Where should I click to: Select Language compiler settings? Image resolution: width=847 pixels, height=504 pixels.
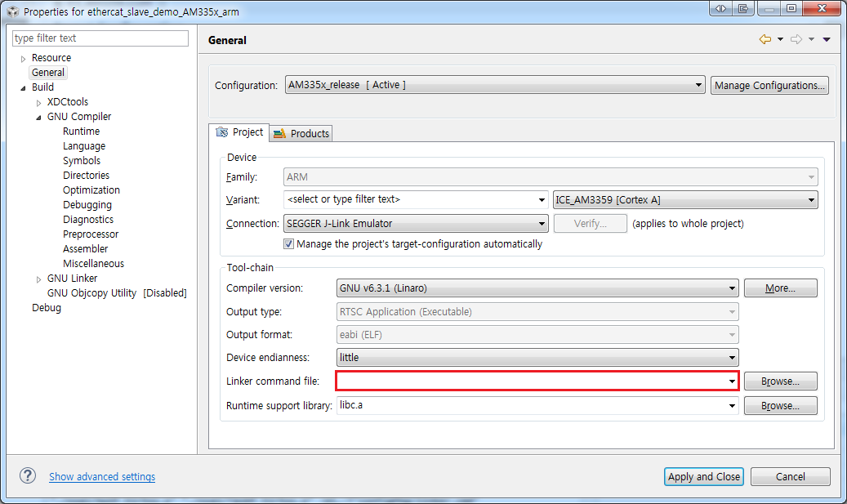click(x=84, y=146)
